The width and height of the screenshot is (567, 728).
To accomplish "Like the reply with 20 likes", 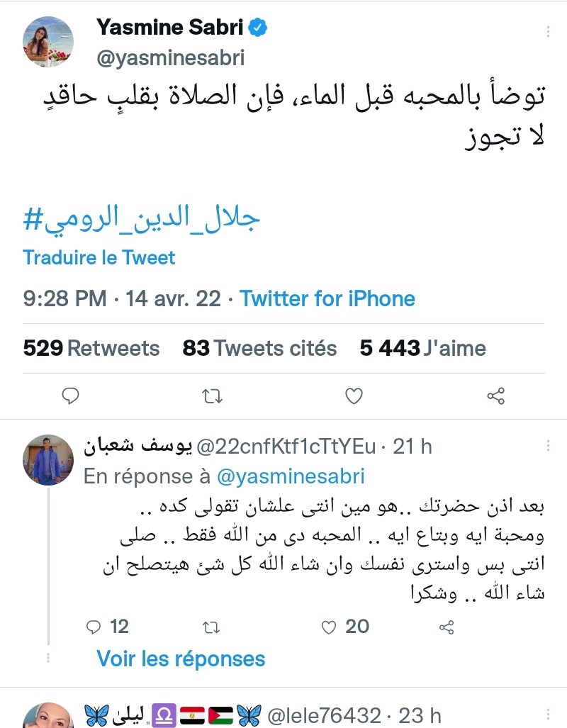I will (x=328, y=627).
